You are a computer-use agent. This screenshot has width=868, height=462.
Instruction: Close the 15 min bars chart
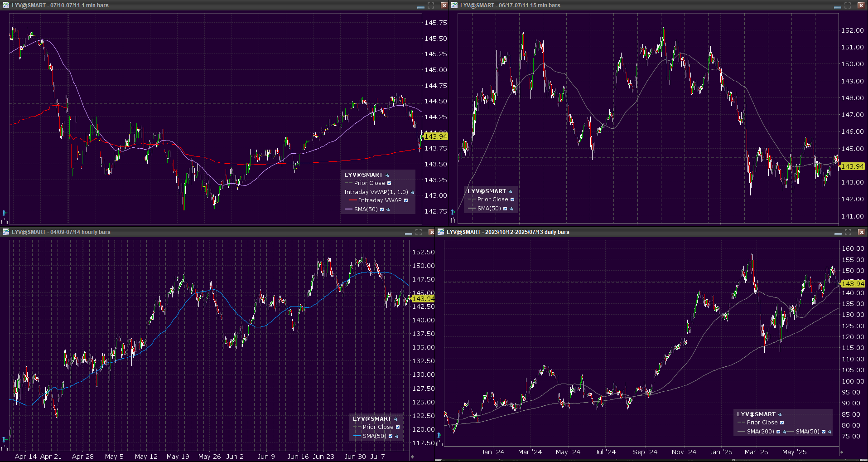pos(861,5)
